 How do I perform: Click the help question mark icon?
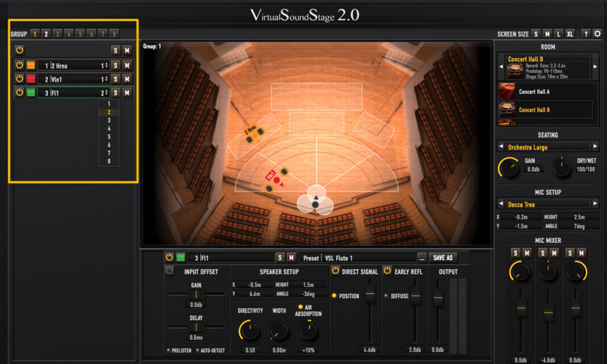tap(586, 34)
